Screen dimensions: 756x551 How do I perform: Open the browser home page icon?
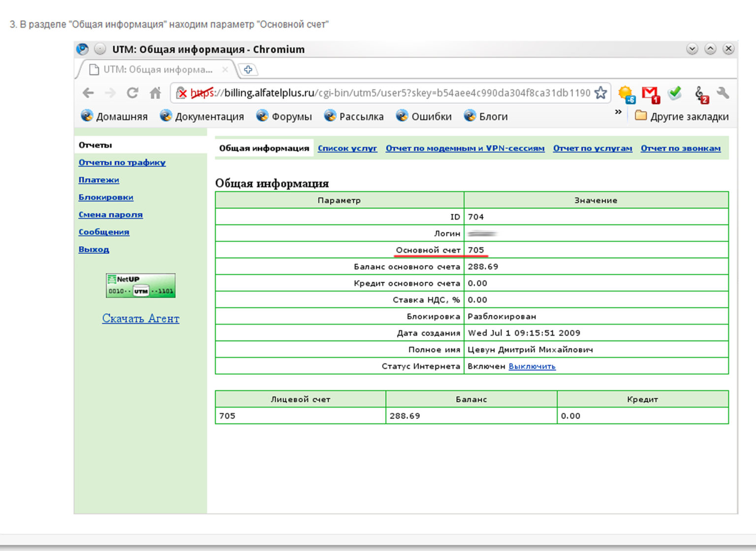pyautogui.click(x=156, y=93)
